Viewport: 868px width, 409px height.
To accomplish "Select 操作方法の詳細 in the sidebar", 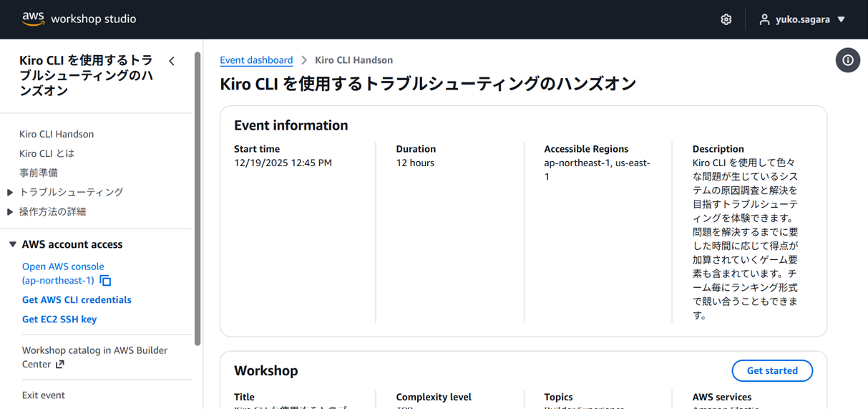I will (x=53, y=211).
